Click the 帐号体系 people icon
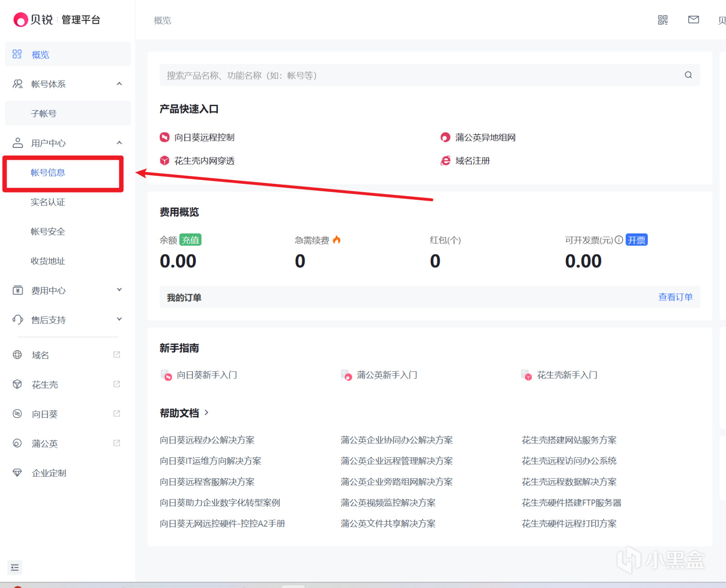The width and height of the screenshot is (726, 588). tap(17, 84)
